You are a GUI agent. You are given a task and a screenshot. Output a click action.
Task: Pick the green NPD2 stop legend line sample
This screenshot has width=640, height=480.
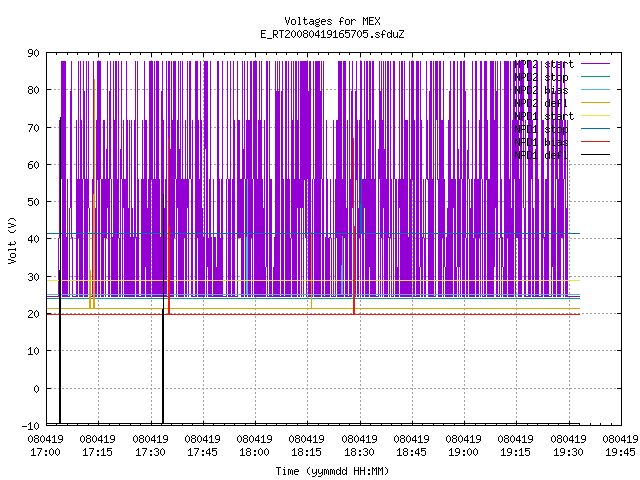click(x=595, y=76)
